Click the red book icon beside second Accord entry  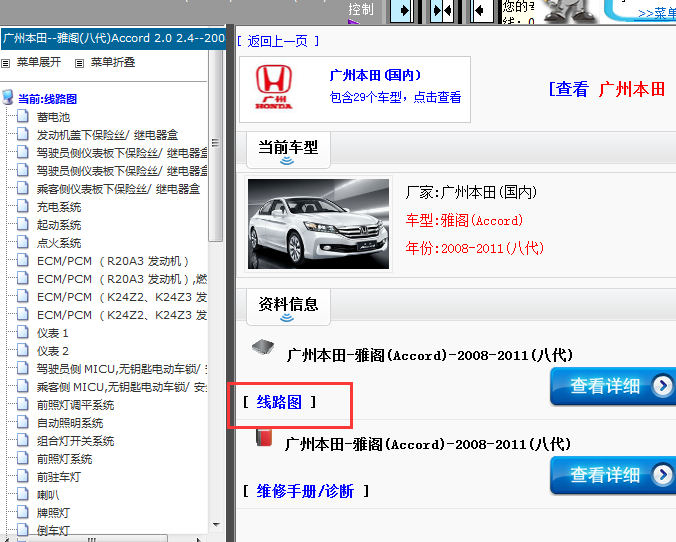[264, 437]
